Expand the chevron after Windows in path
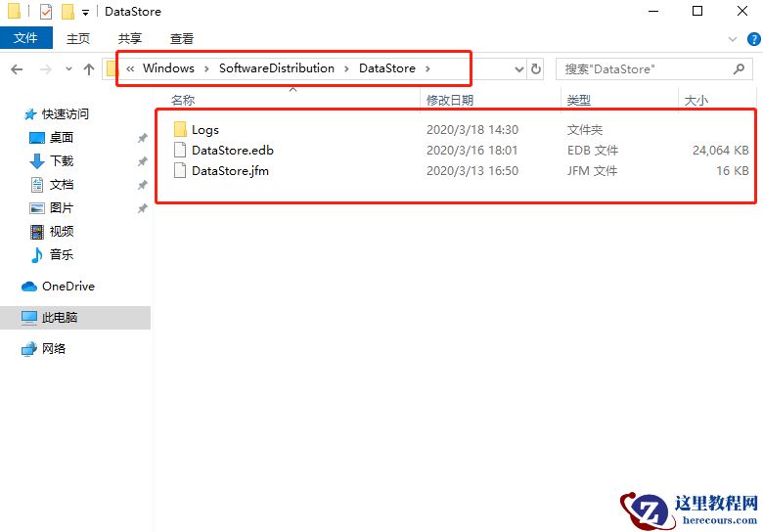The image size is (763, 532). tap(206, 68)
